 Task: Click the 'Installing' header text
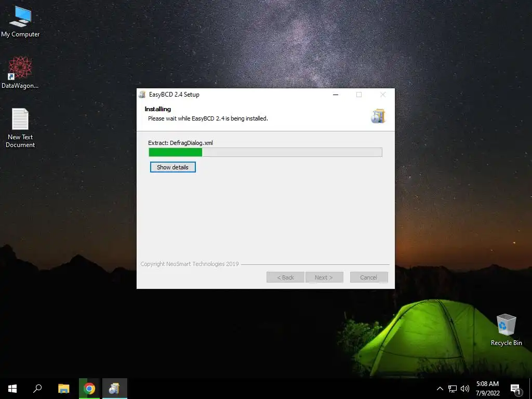coord(158,109)
